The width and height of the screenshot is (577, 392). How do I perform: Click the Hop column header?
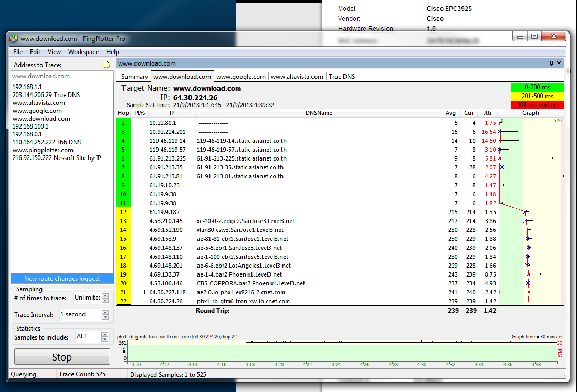123,113
